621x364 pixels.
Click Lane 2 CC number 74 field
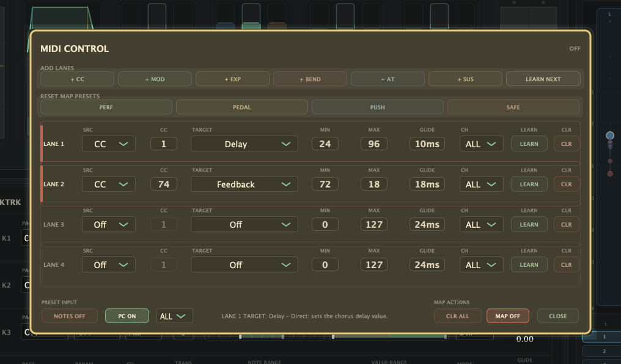164,184
